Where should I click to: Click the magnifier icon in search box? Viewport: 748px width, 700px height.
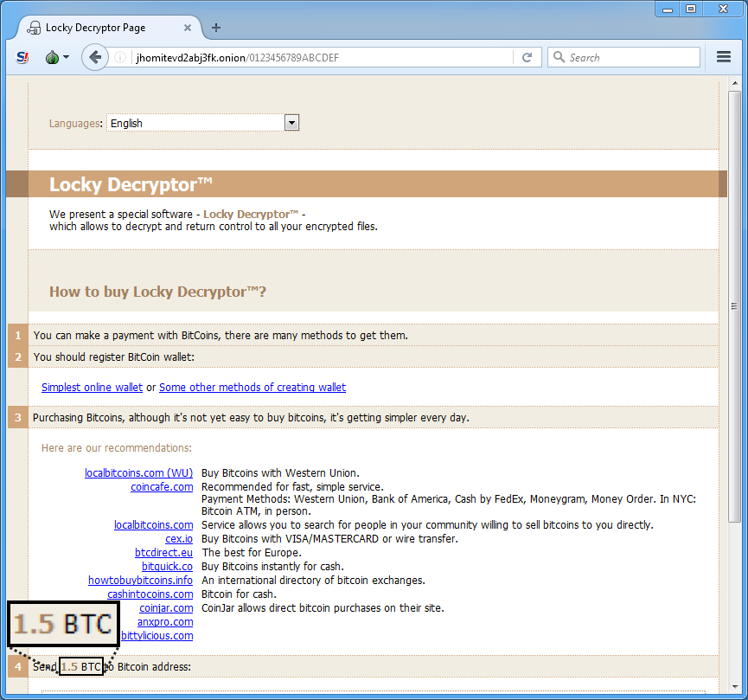[559, 57]
